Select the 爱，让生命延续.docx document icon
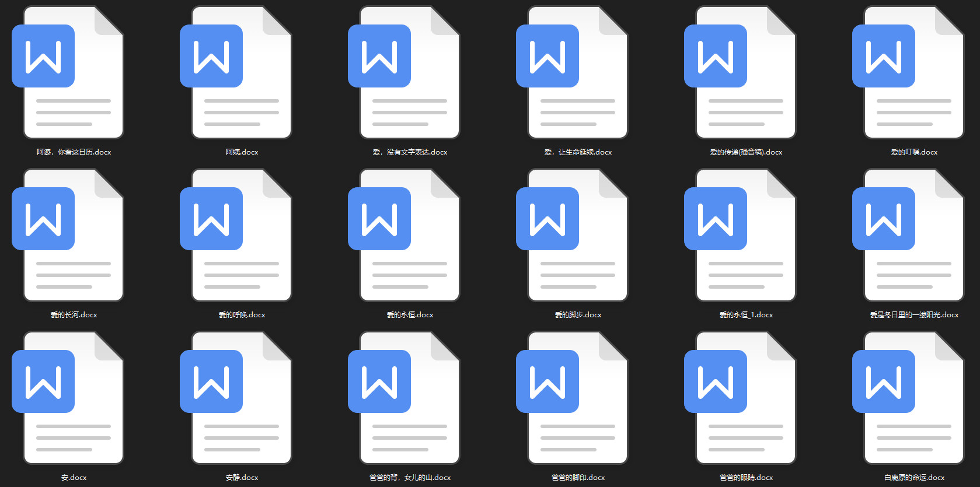This screenshot has width=980, height=487. tap(572, 72)
